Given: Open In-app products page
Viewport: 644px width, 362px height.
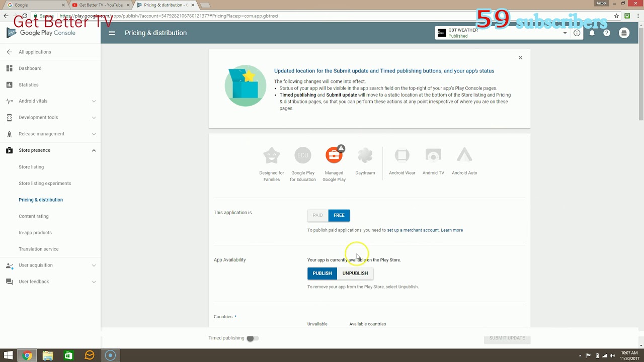Looking at the screenshot, I should (35, 233).
